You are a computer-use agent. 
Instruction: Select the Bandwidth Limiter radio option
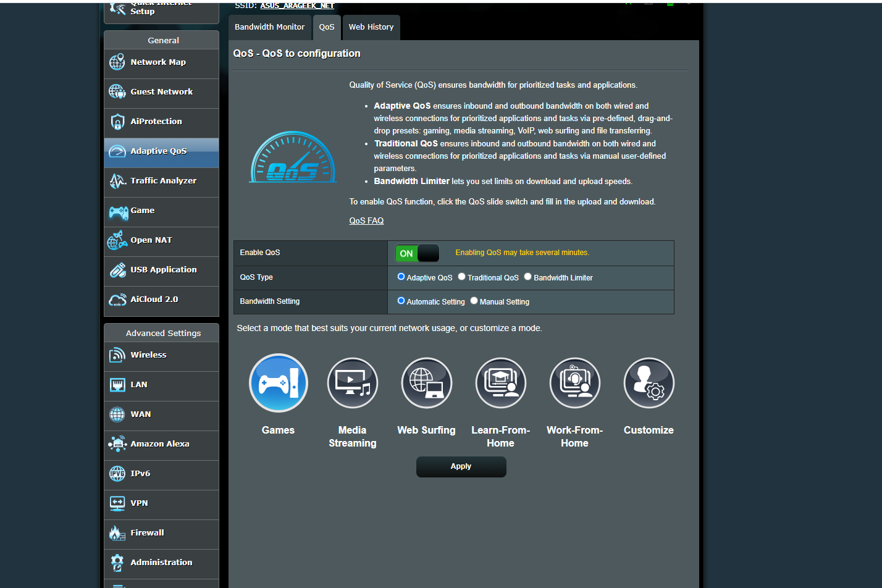click(527, 277)
